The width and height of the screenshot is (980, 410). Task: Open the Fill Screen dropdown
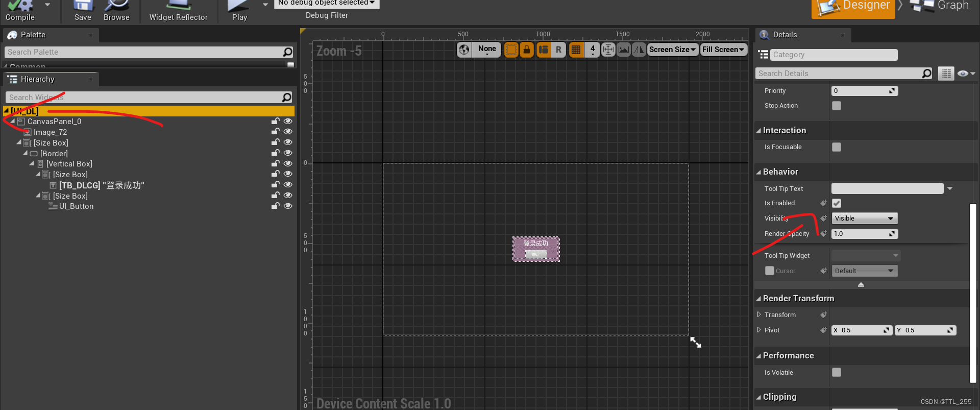click(x=723, y=50)
